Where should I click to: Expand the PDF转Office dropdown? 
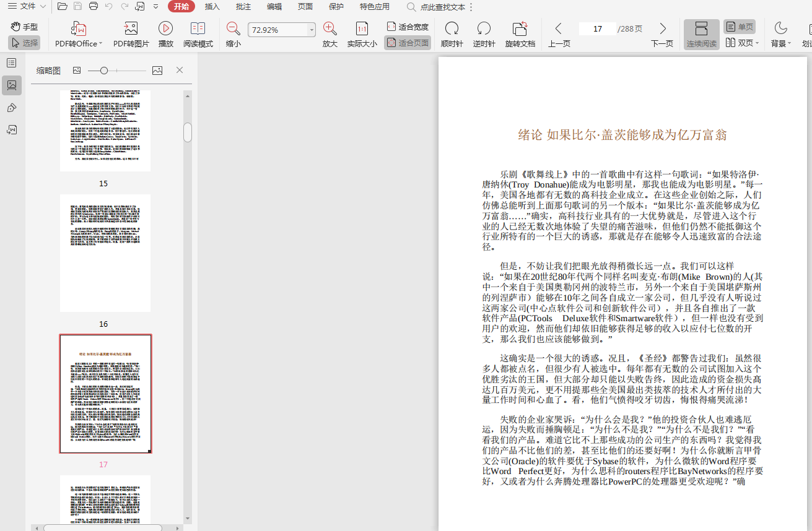point(100,44)
